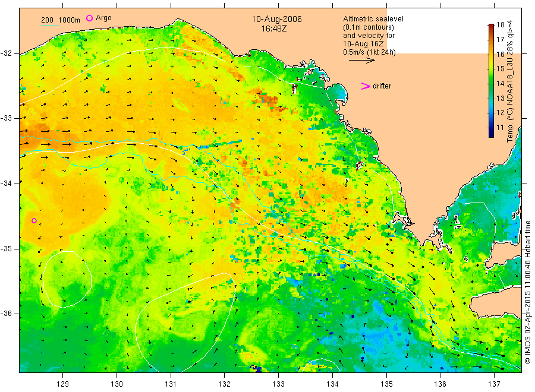Click the 132 longitude axis label
The height and width of the screenshot is (392, 535).
point(225,384)
